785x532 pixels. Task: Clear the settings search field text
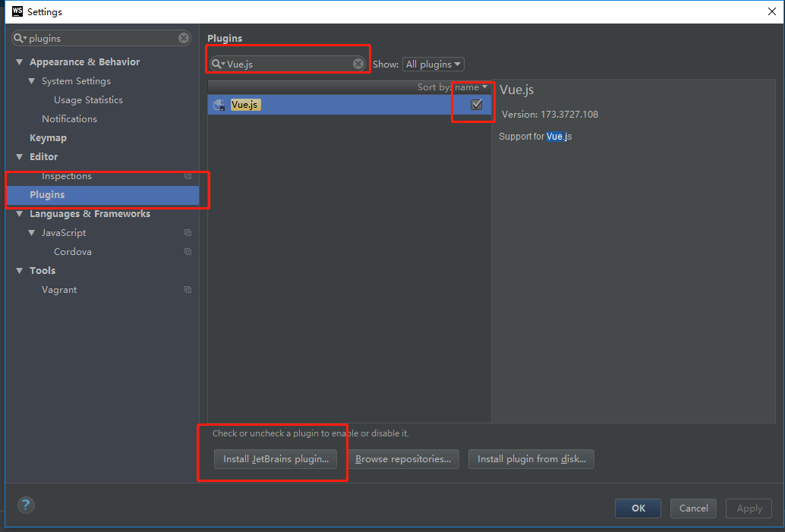[x=184, y=38]
